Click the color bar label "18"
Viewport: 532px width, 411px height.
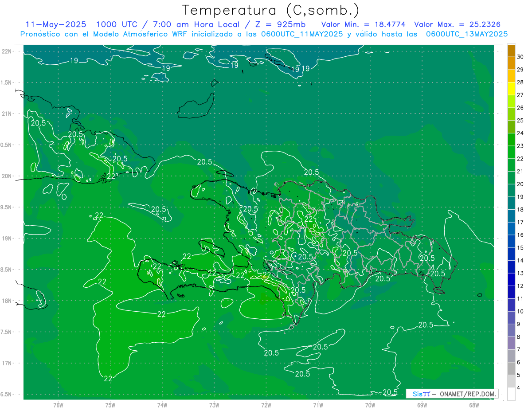(520, 209)
